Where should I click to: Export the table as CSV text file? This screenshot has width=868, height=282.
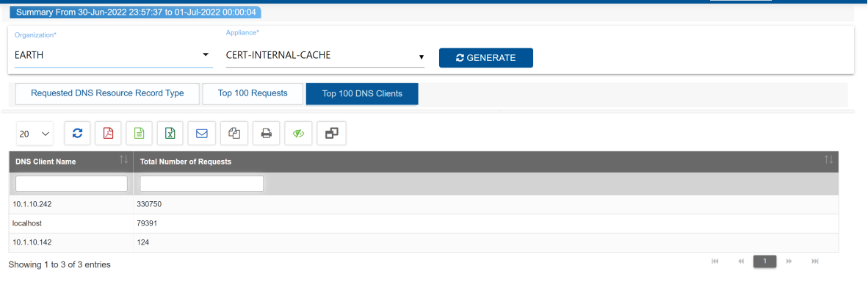coord(140,134)
